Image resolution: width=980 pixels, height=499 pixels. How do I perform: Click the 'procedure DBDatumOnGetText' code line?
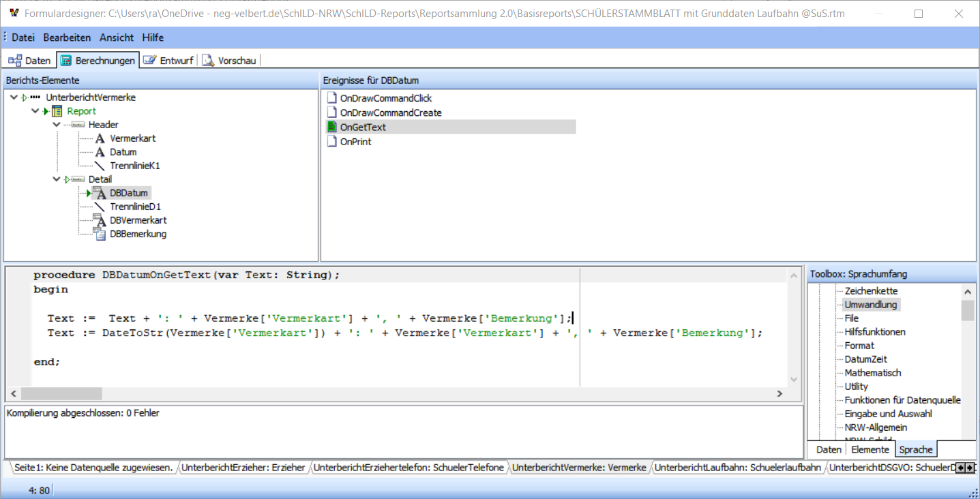[186, 275]
